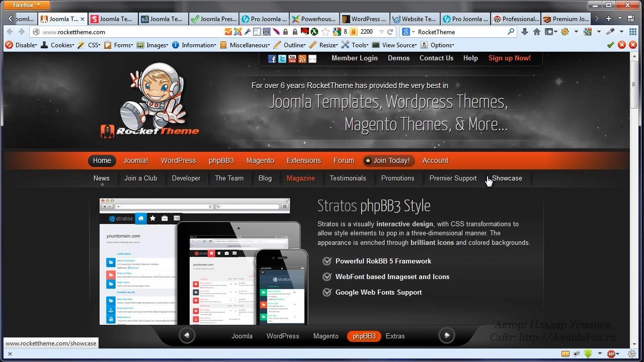Click the green download arrow in status bar

(588, 353)
